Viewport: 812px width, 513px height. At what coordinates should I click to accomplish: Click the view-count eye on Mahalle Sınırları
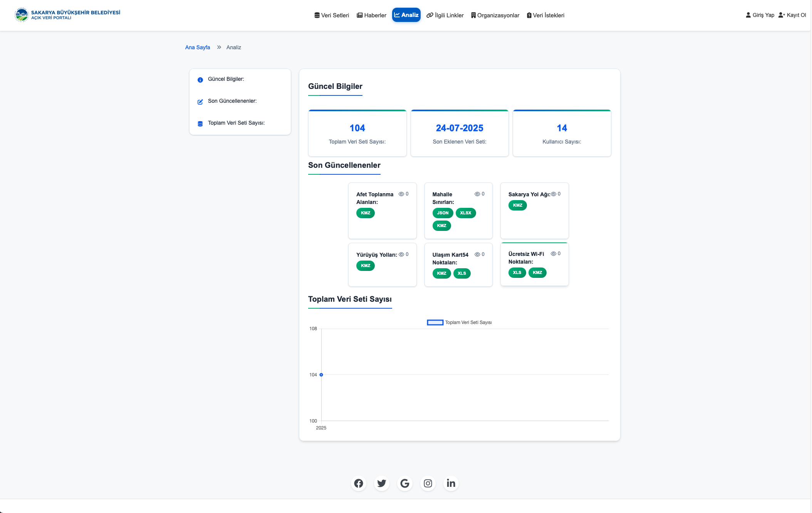477,194
